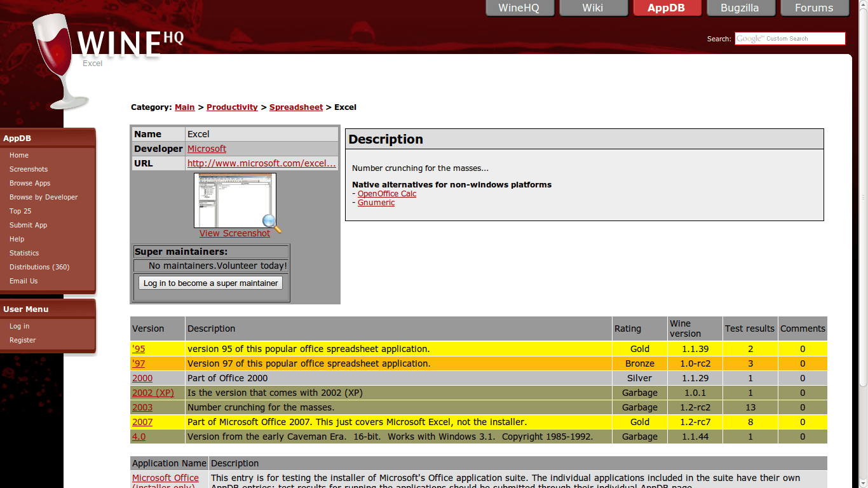Image resolution: width=868 pixels, height=488 pixels.
Task: Click Log in to become super maintainer
Action: tap(210, 283)
